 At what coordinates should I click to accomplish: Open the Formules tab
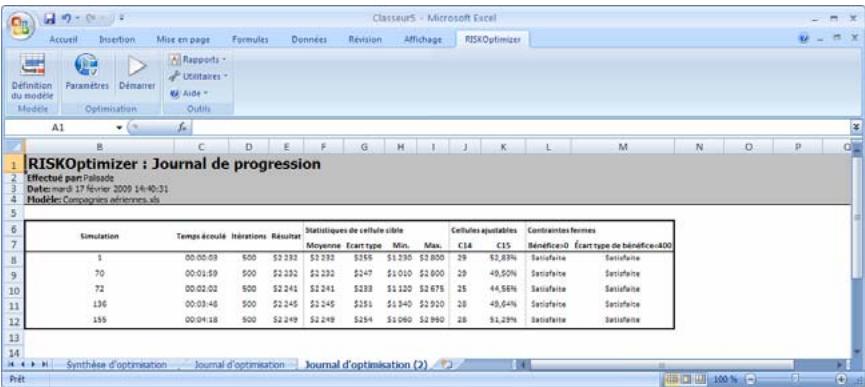250,40
